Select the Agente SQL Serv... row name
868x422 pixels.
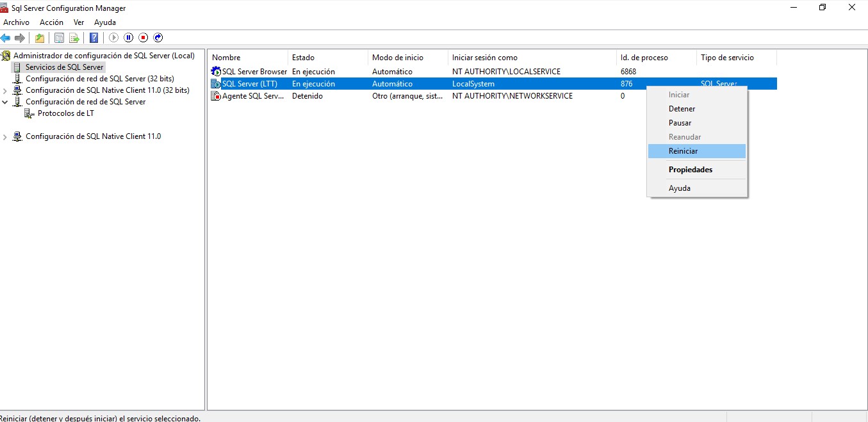point(253,96)
